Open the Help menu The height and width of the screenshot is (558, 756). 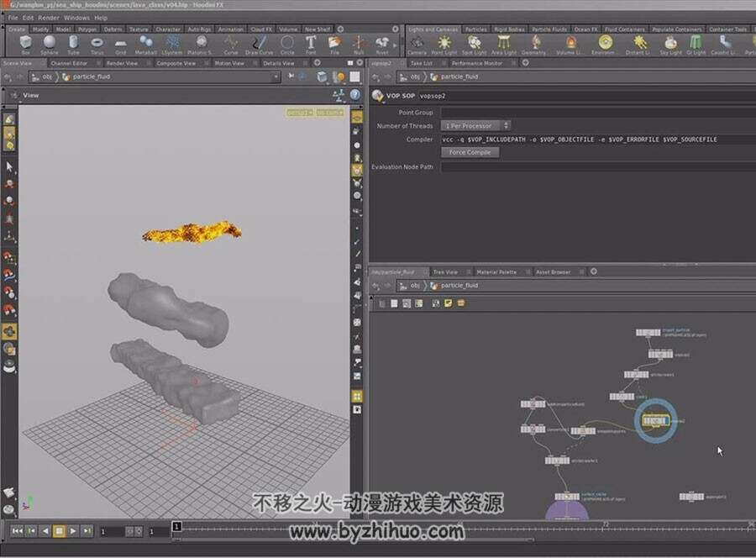click(x=101, y=18)
